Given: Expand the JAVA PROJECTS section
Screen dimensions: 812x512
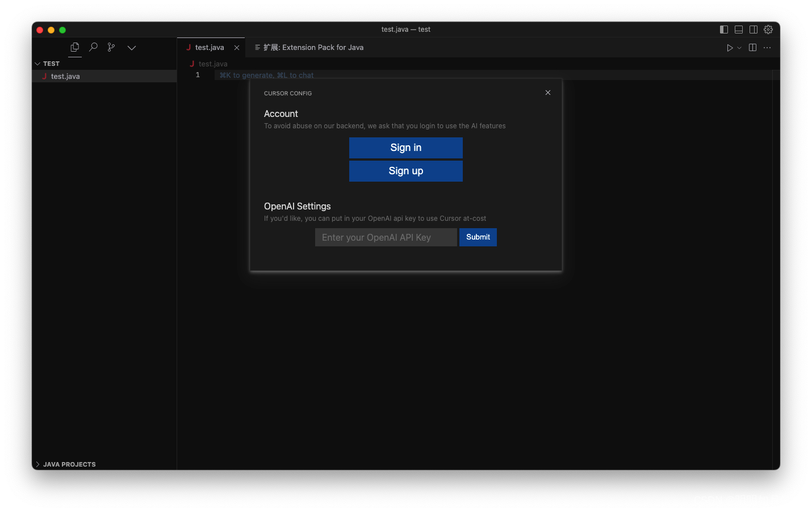Looking at the screenshot, I should [104, 464].
